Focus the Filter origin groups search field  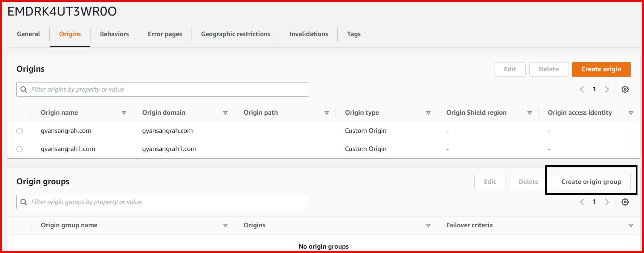(163, 202)
